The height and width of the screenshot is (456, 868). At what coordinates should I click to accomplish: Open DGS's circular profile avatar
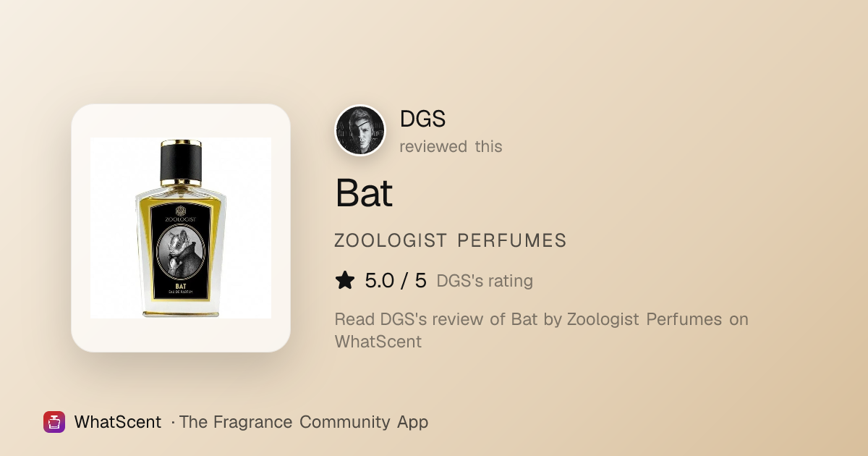point(360,130)
